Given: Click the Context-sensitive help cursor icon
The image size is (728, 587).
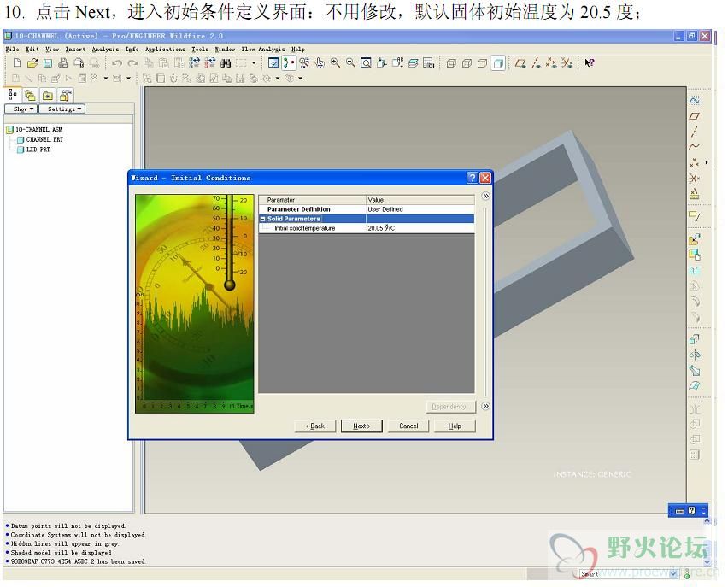Looking at the screenshot, I should pos(590,62).
